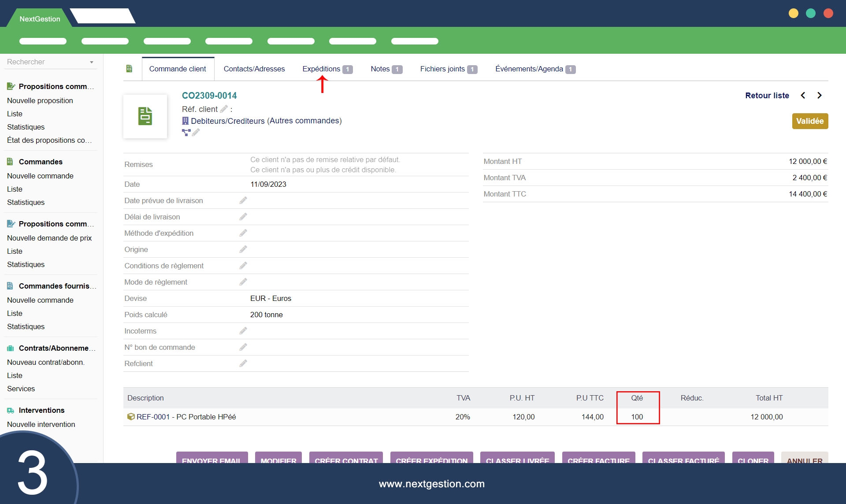Click order document icon left of tabs
Viewport: 846px width, 504px height.
[129, 69]
